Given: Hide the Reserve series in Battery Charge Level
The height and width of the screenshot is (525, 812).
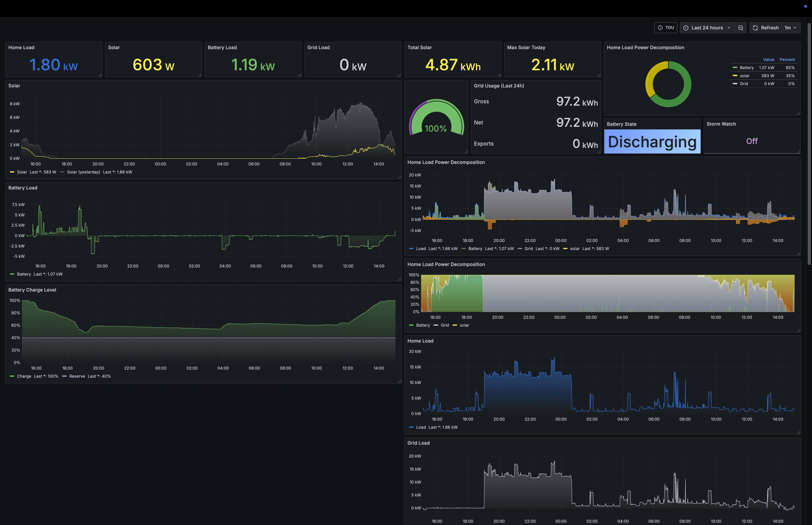Looking at the screenshot, I should click(77, 376).
